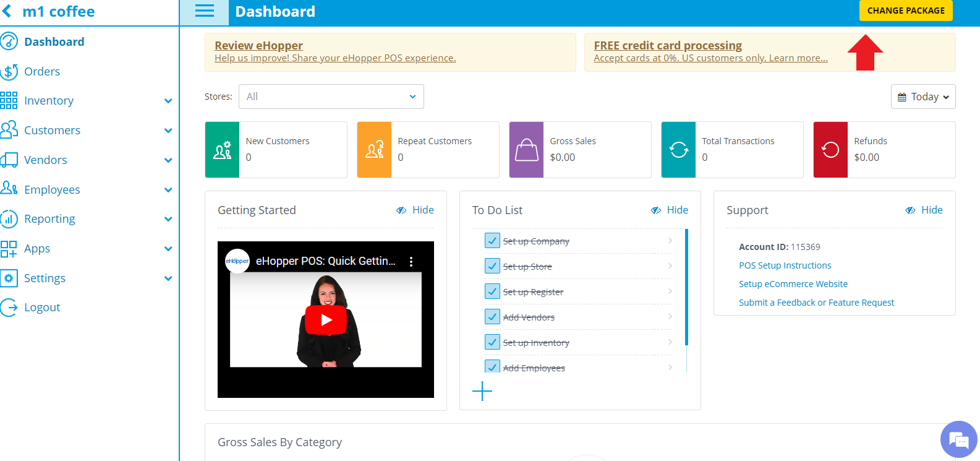The width and height of the screenshot is (980, 461).
Task: Click the Settings gear icon
Action: (9, 278)
